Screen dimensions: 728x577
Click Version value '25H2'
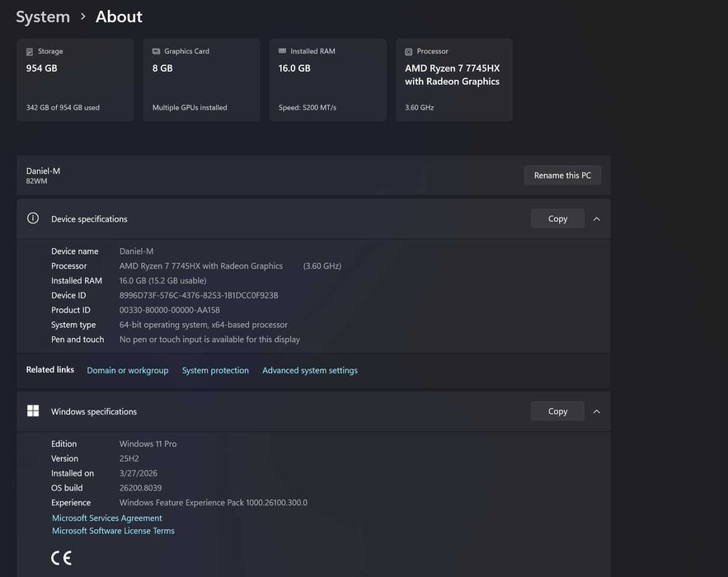click(129, 458)
